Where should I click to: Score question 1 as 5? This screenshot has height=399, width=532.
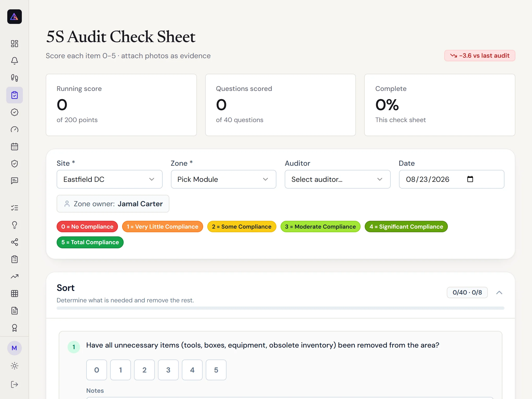[216, 370]
